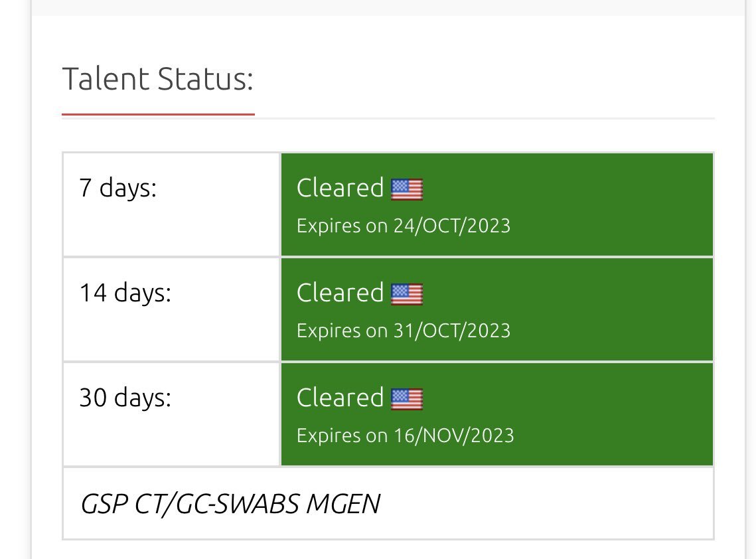
Task: Click the "Expires on 24/OCT/2023" text
Action: click(x=404, y=226)
